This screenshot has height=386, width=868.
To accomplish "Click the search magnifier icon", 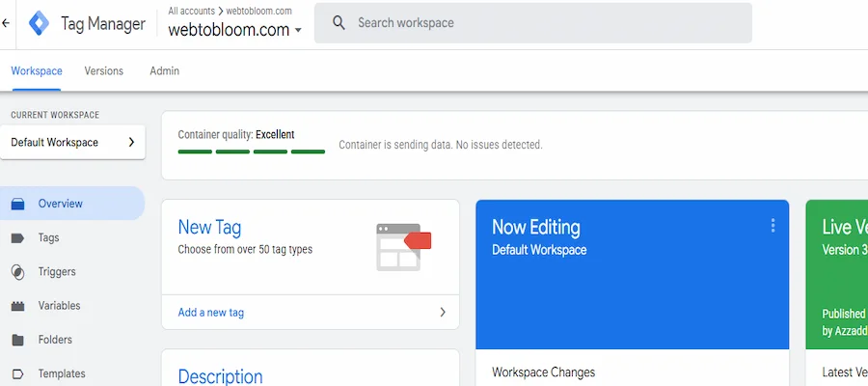I will [339, 22].
